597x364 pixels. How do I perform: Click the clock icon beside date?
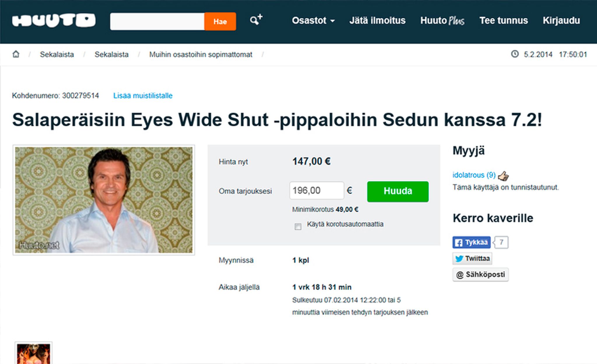[x=515, y=54]
